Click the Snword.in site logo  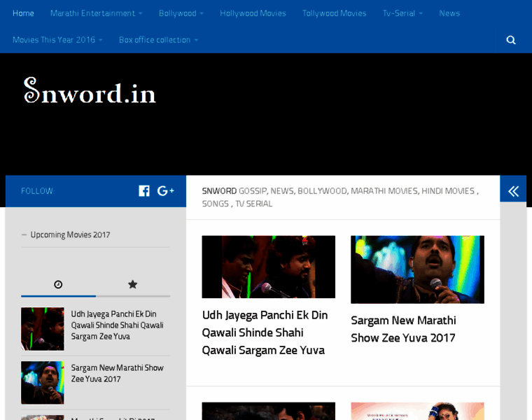(x=90, y=90)
